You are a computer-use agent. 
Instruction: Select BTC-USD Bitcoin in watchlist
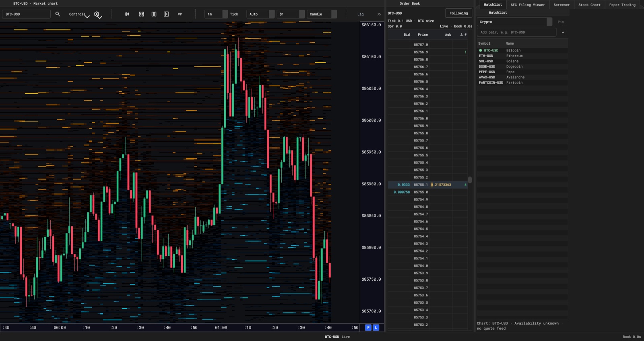(522, 50)
